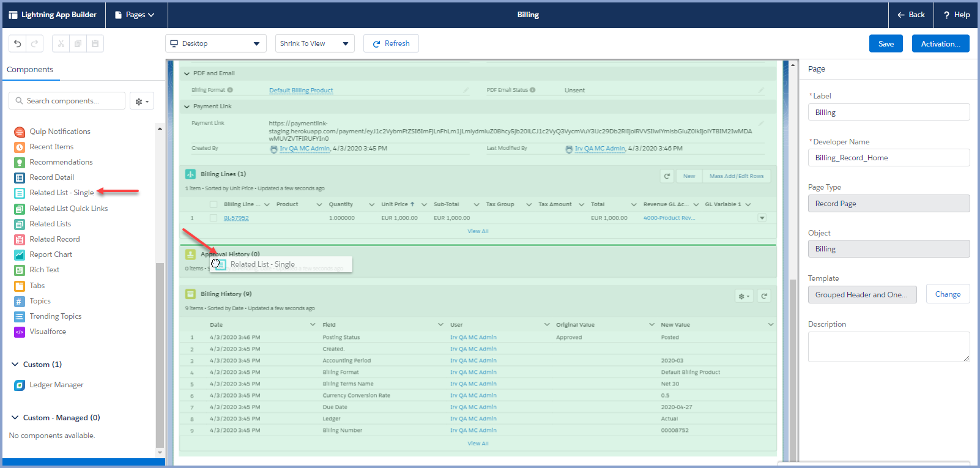Open the Page properties tab

[x=817, y=69]
